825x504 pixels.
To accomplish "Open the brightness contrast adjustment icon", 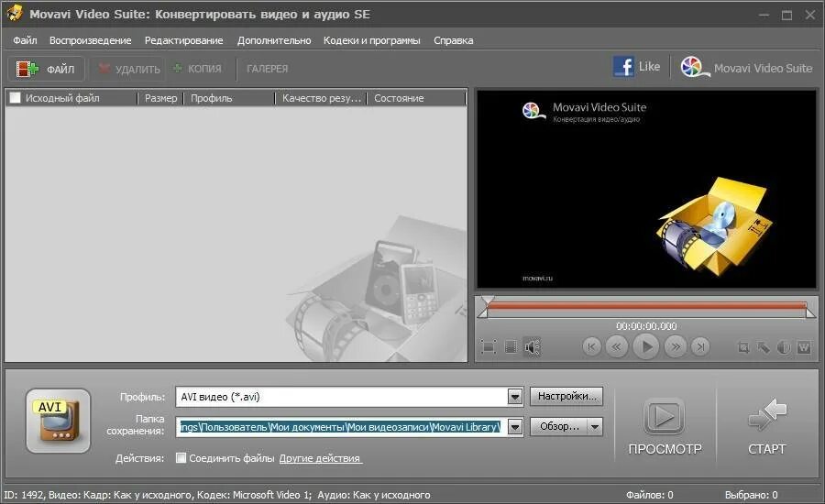I will (x=784, y=347).
